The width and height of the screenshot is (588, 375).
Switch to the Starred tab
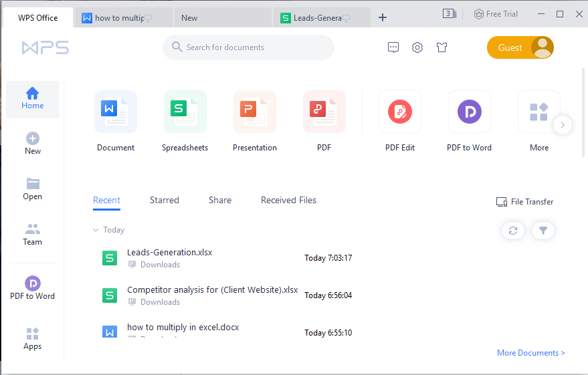(x=165, y=201)
